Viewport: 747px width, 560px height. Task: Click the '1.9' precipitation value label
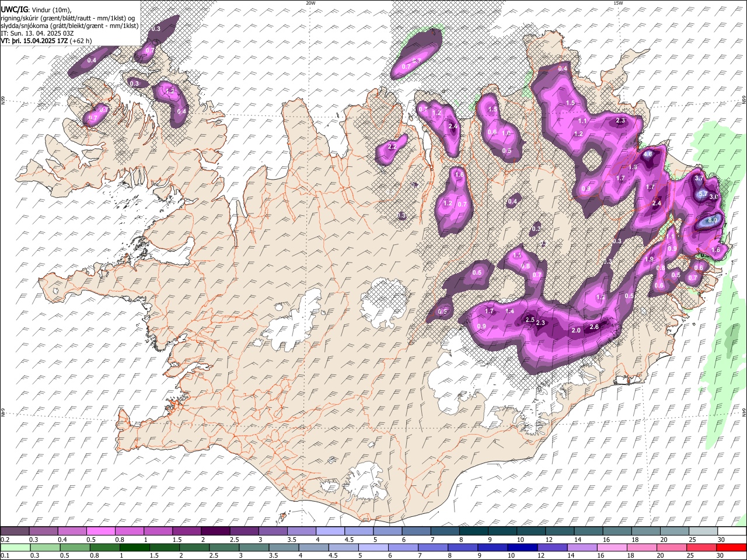tap(649, 260)
